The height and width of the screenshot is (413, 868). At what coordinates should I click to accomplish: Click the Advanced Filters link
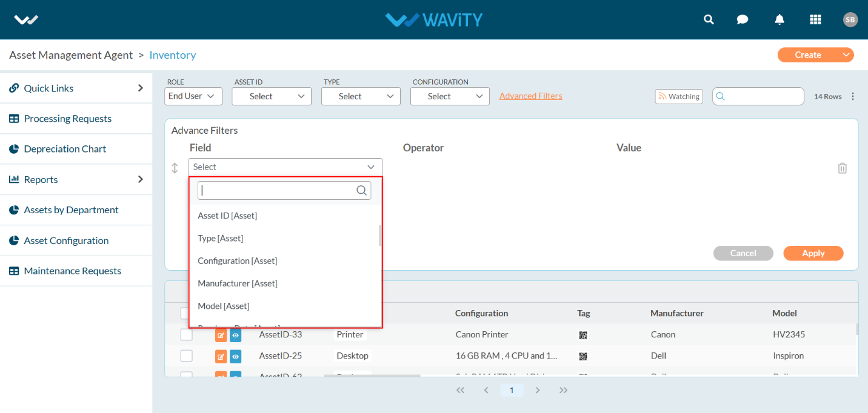[x=531, y=96]
